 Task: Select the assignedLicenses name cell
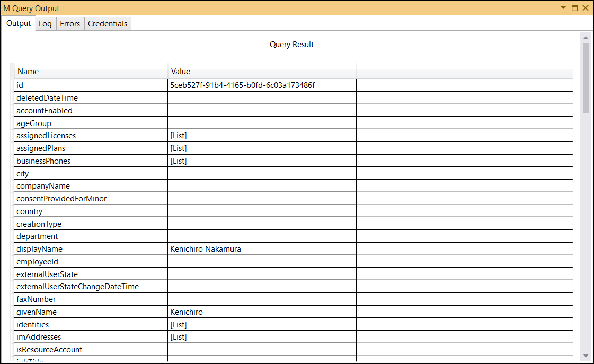pos(91,136)
